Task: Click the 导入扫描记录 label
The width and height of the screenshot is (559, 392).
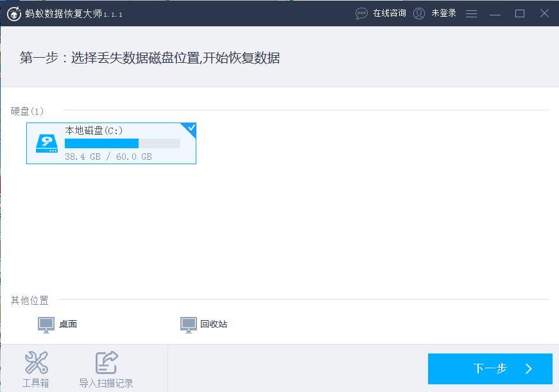Action: coord(107,383)
